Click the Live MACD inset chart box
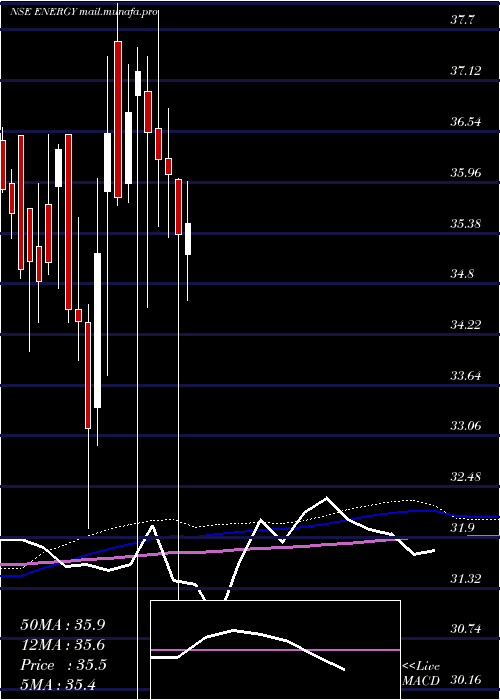The width and height of the screenshot is (500, 700). (x=275, y=650)
